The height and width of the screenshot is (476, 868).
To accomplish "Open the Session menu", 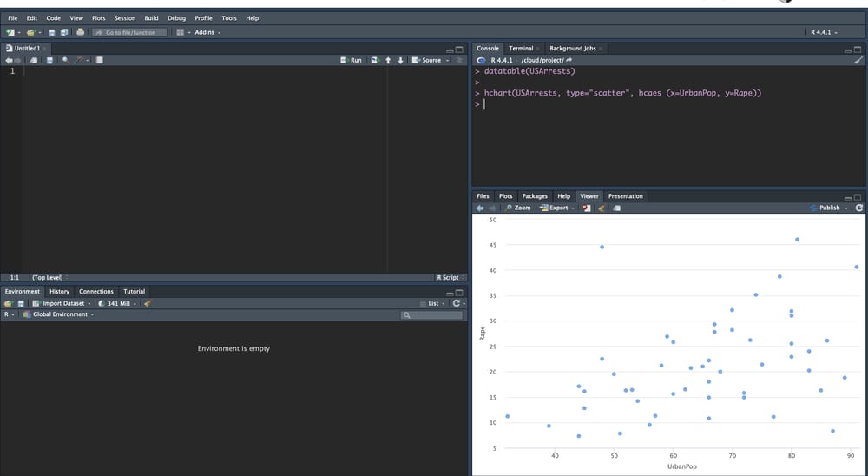I will pyautogui.click(x=124, y=18).
